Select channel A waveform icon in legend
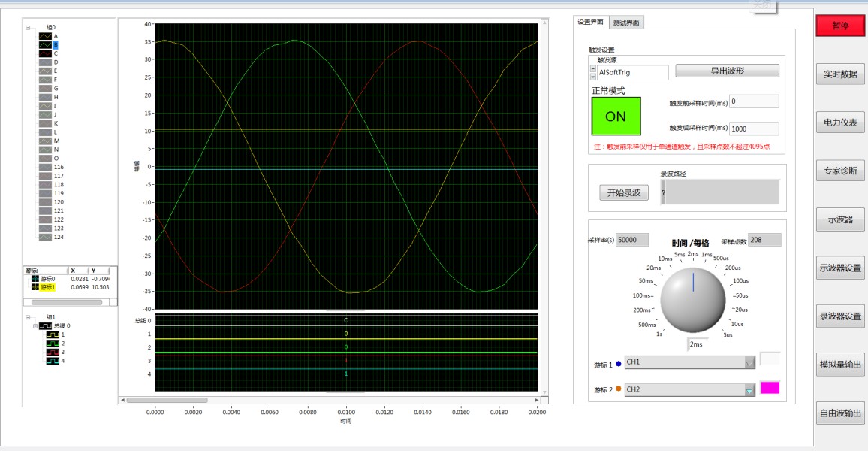The width and height of the screenshot is (868, 451). pos(45,36)
